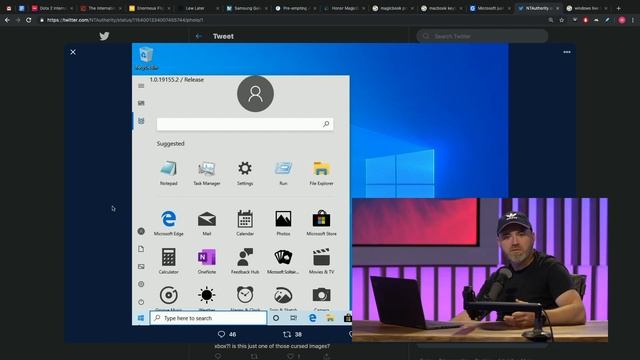
Task: Open the Snip & Sketch icon
Action: point(283,295)
